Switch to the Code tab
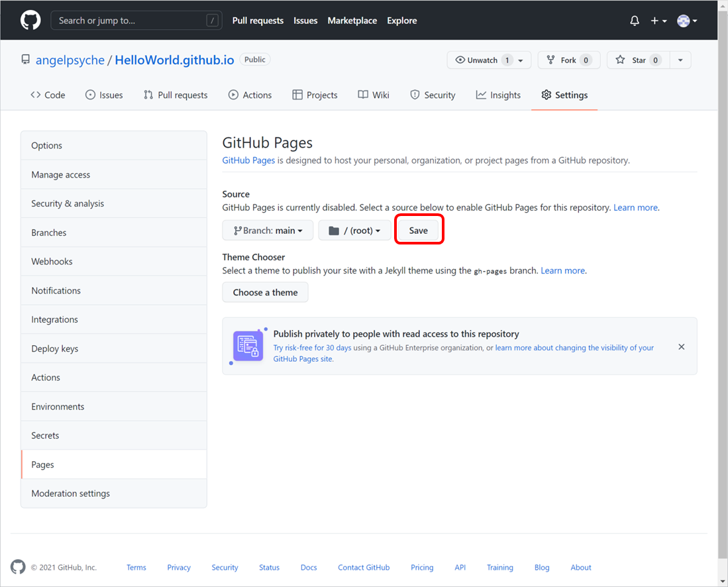The height and width of the screenshot is (587, 728). (x=48, y=95)
